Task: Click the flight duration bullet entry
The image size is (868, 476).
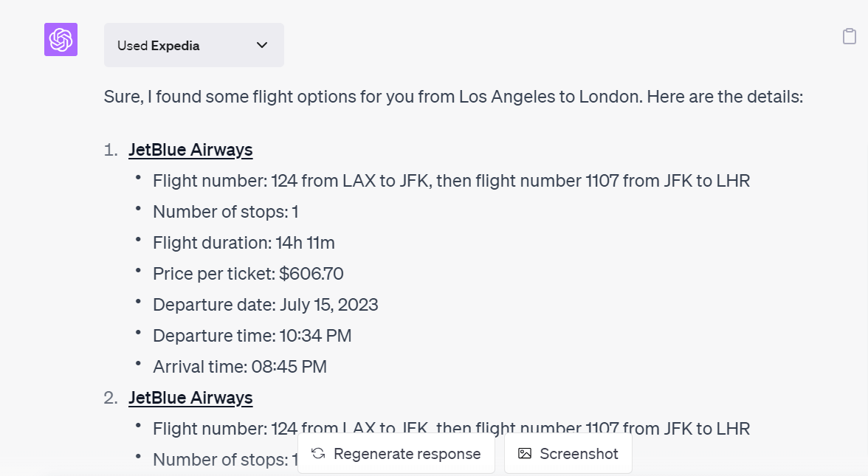Action: coord(244,242)
